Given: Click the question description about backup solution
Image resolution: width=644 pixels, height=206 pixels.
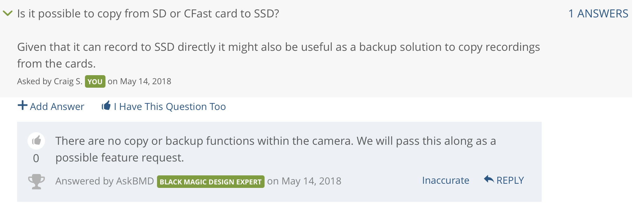Looking at the screenshot, I should coord(278,55).
